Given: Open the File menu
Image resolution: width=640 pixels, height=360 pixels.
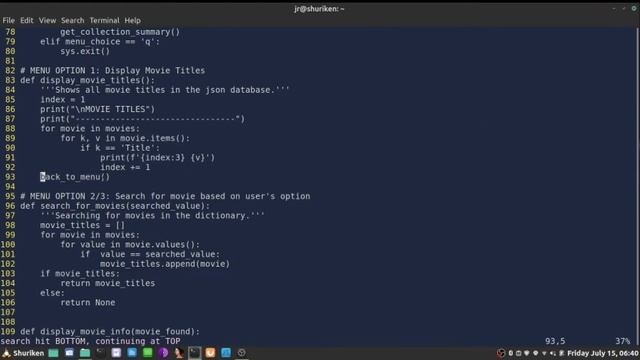Looking at the screenshot, I should coord(9,20).
